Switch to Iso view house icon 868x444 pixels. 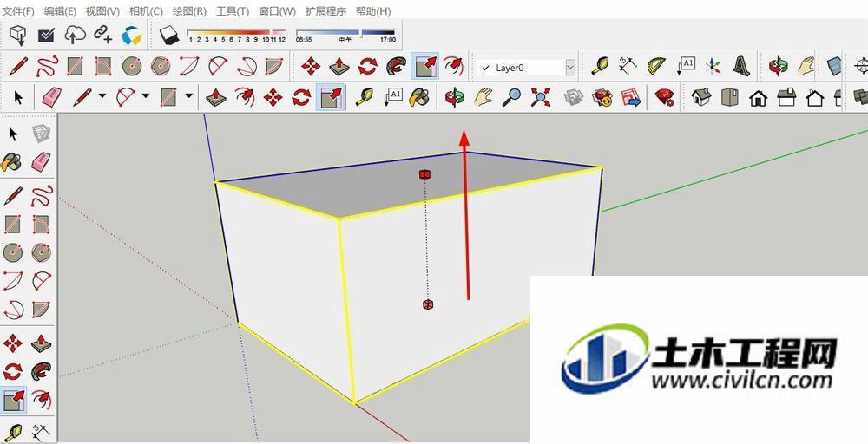pos(700,97)
